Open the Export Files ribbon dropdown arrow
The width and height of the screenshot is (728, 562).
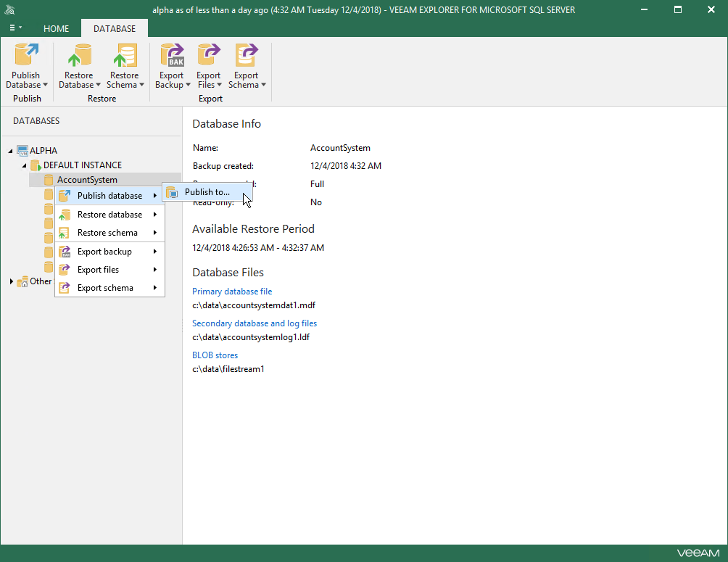point(219,85)
